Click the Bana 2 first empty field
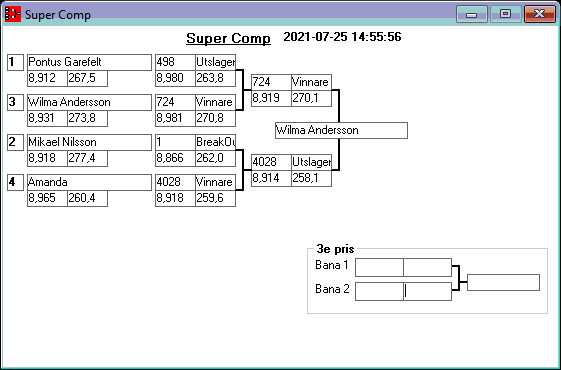The image size is (561, 370). (x=379, y=291)
